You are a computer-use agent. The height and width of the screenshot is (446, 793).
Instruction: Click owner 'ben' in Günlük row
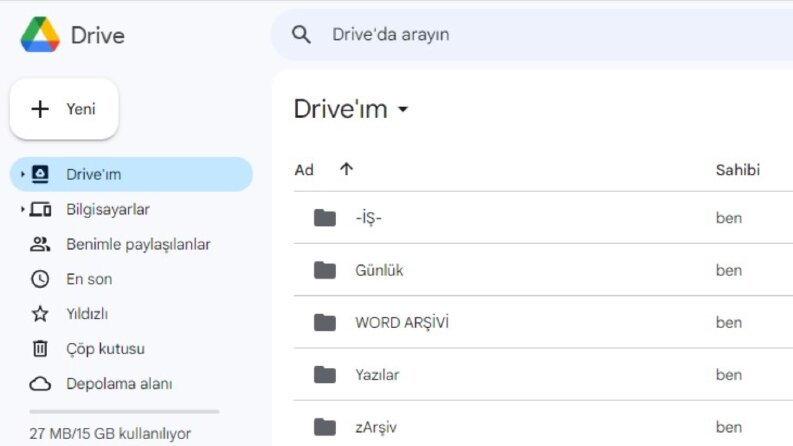click(x=729, y=270)
